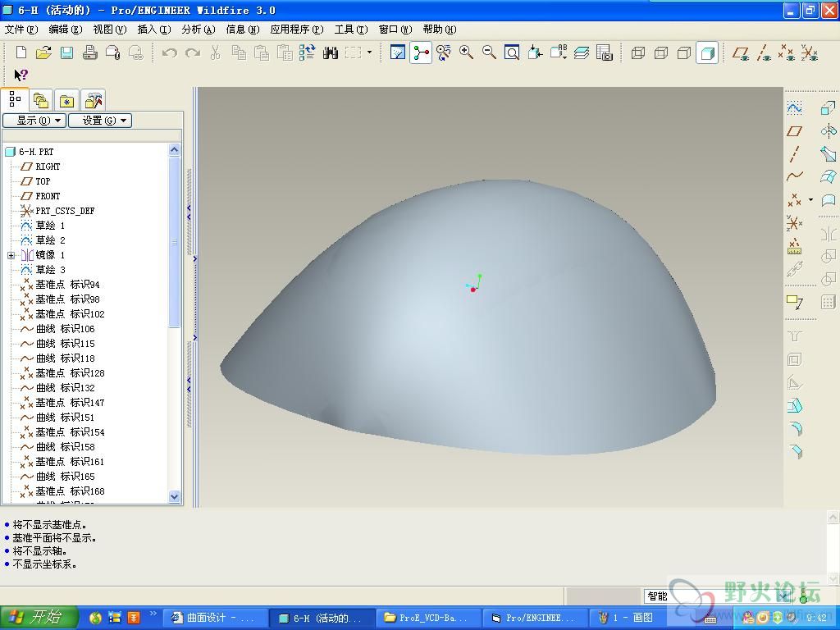Click the Undo arrow icon
The image size is (840, 630).
169,52
